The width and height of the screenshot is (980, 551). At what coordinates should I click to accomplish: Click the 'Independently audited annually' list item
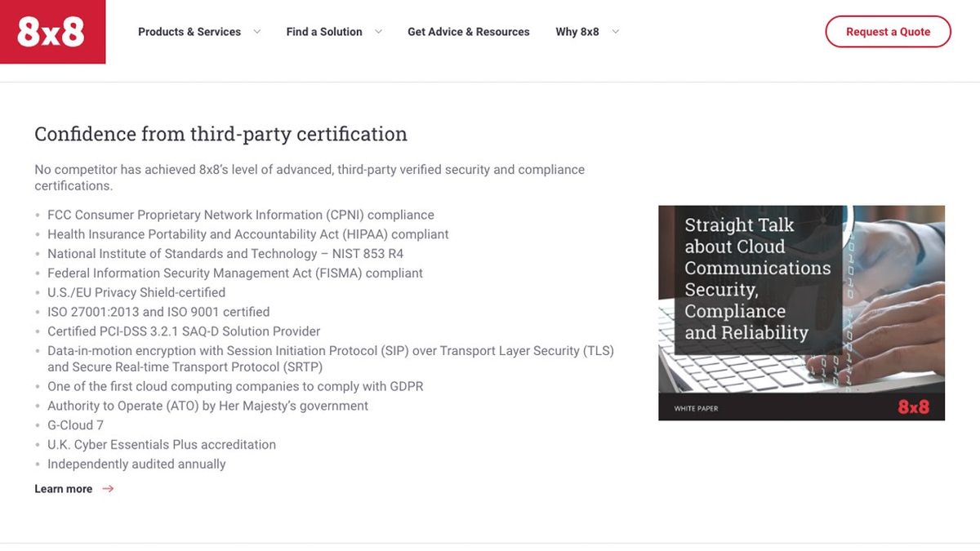(x=136, y=464)
